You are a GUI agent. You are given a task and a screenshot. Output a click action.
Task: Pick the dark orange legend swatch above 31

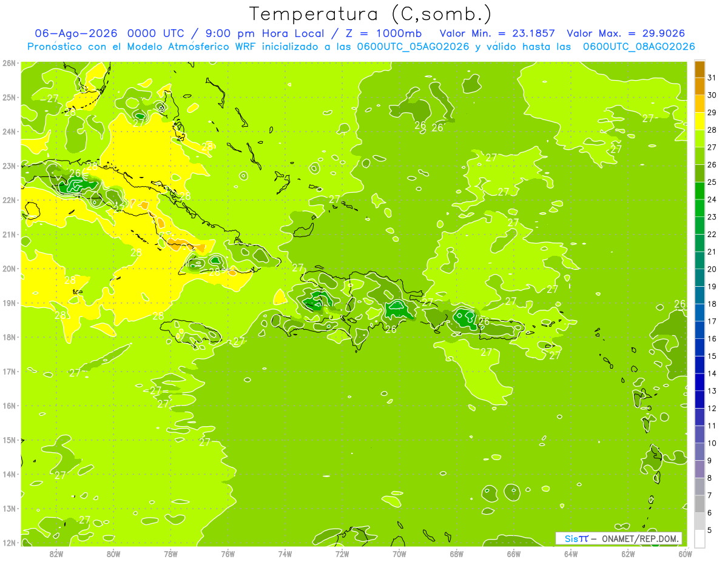tap(699, 69)
